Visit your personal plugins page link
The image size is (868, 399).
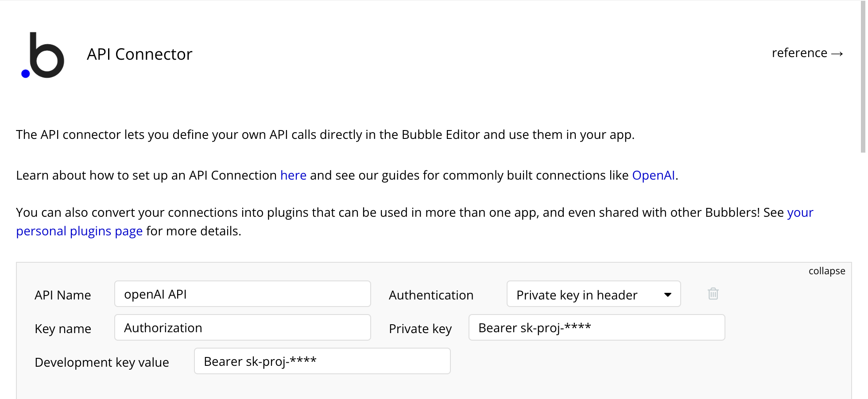tap(79, 231)
